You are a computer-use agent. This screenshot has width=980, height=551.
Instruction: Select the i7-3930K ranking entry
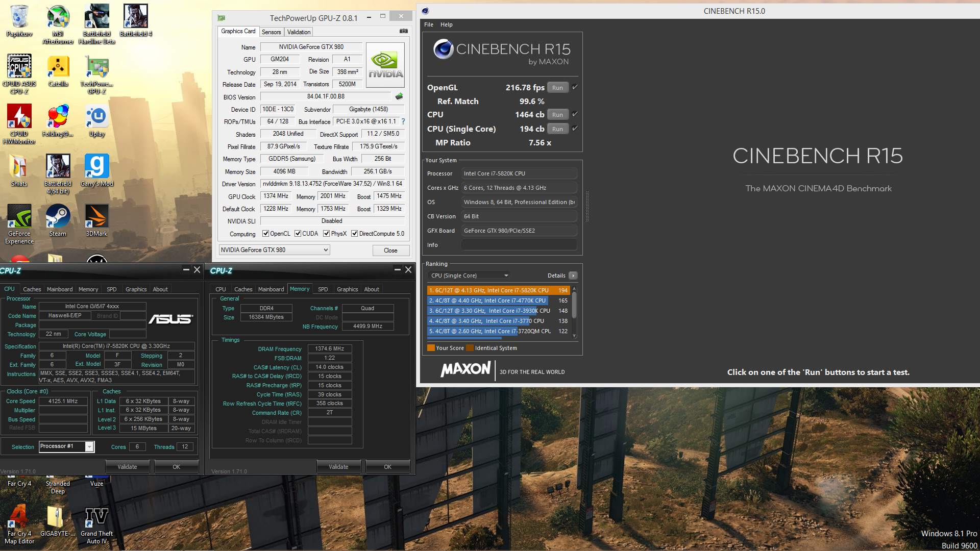498,311
